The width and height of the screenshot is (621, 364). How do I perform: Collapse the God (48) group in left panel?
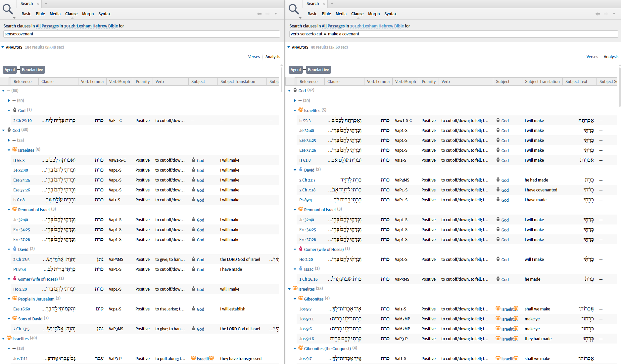click(3, 130)
